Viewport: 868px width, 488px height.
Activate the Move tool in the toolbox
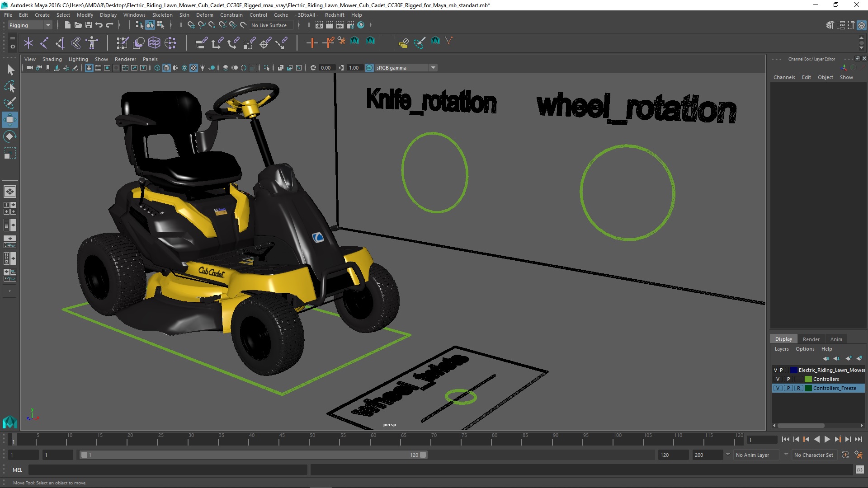click(x=10, y=120)
